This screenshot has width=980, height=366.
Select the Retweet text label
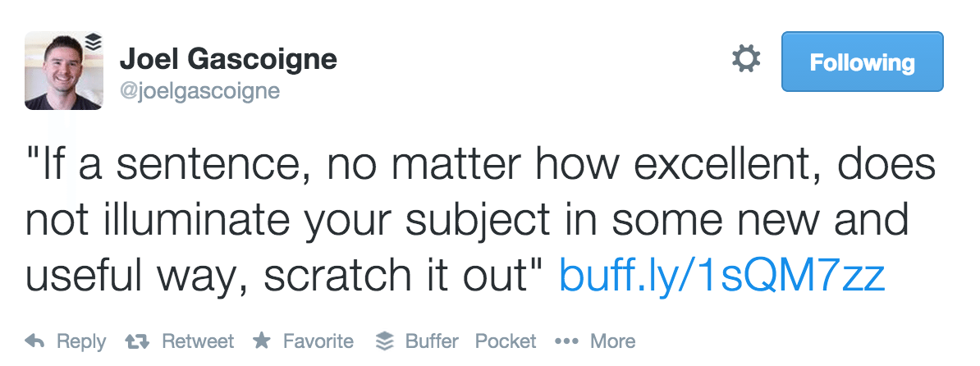(x=198, y=341)
